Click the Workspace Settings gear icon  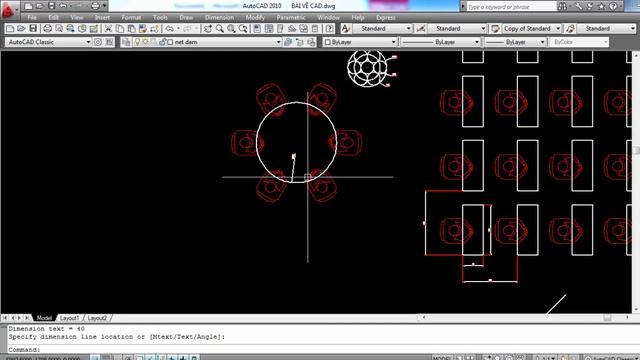click(x=98, y=42)
